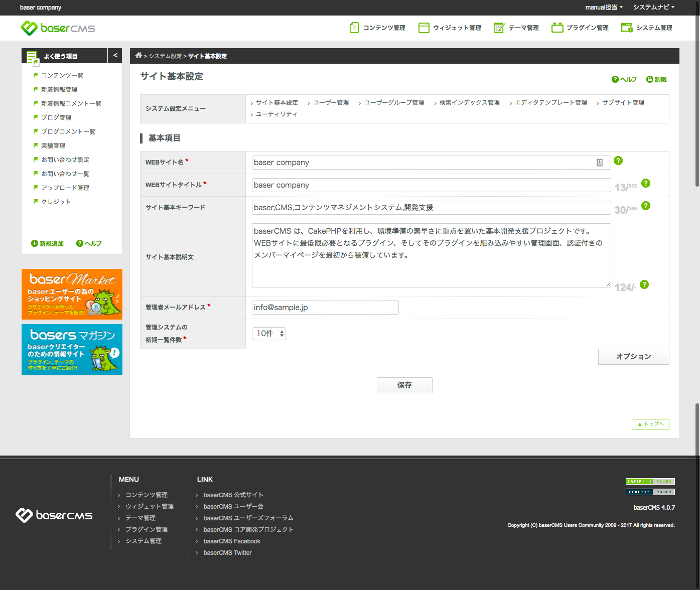Open the 初期一覧件数 10件 dropdown
Screen dimensions: 700x590
[x=269, y=334]
